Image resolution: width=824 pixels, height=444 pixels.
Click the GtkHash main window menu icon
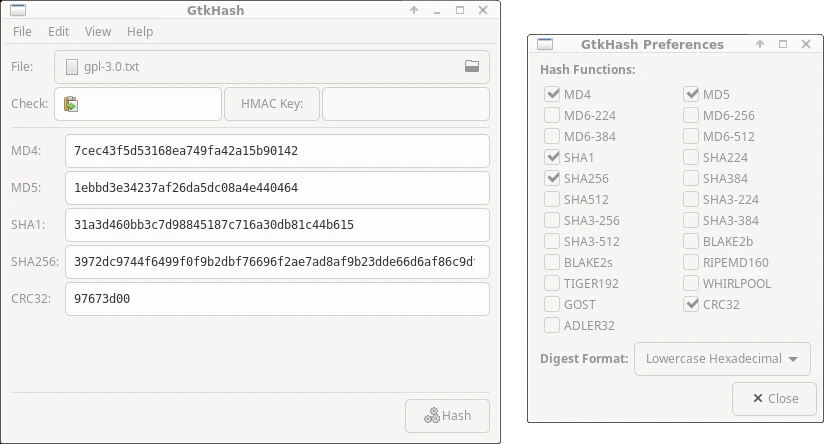click(18, 10)
